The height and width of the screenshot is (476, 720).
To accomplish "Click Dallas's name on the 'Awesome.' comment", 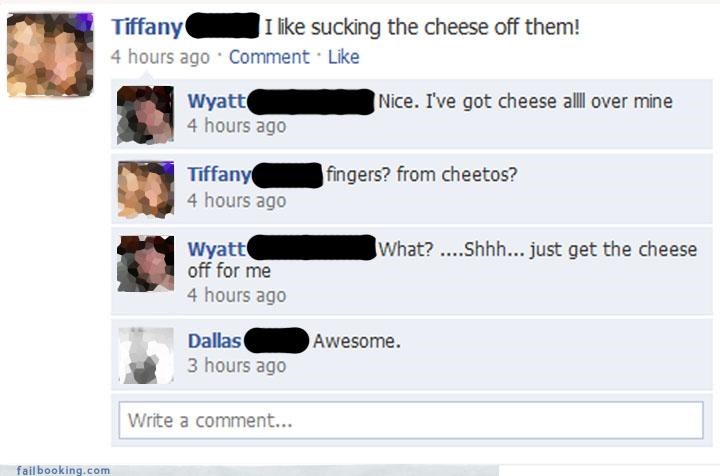I will [214, 341].
